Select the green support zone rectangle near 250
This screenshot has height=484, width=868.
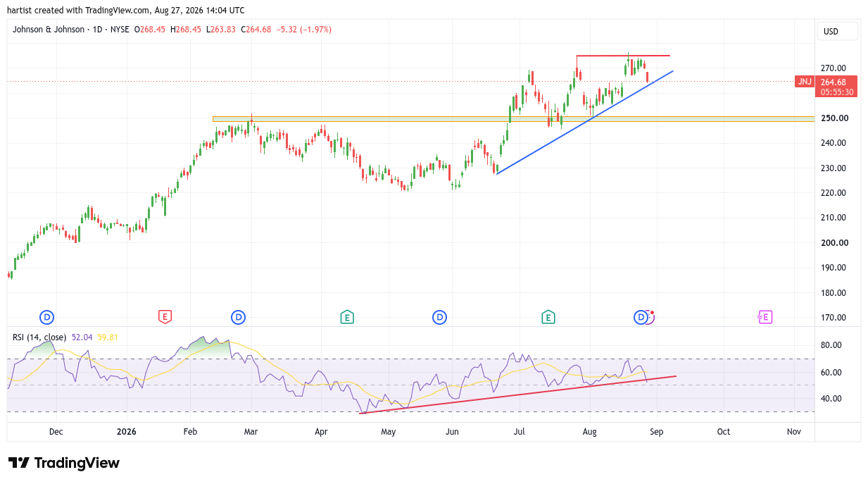513,119
